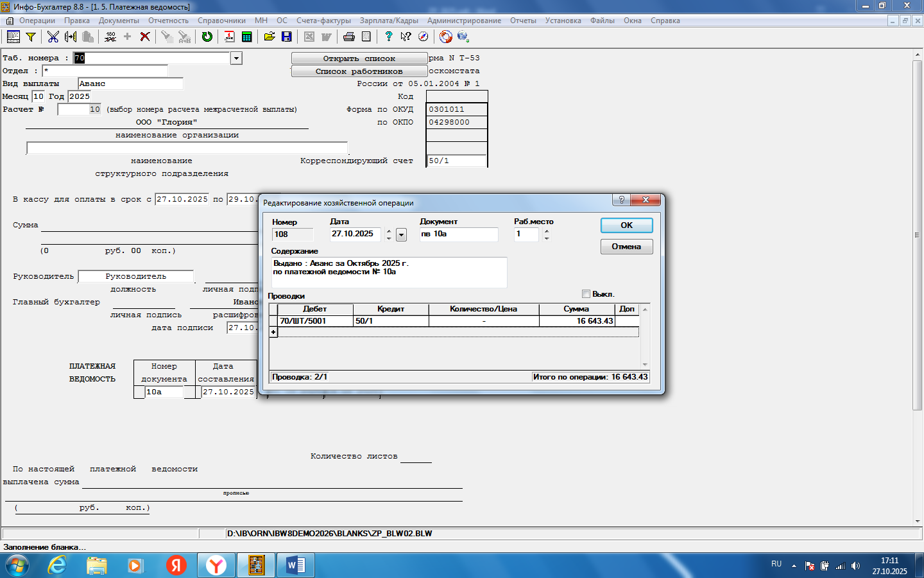Viewport: 924px width, 578px height.
Task: Increase the Раб.место spinner value
Action: [547, 231]
